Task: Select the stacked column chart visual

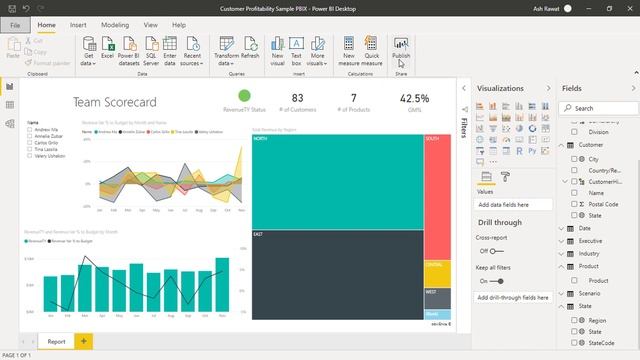Action: coord(493,106)
